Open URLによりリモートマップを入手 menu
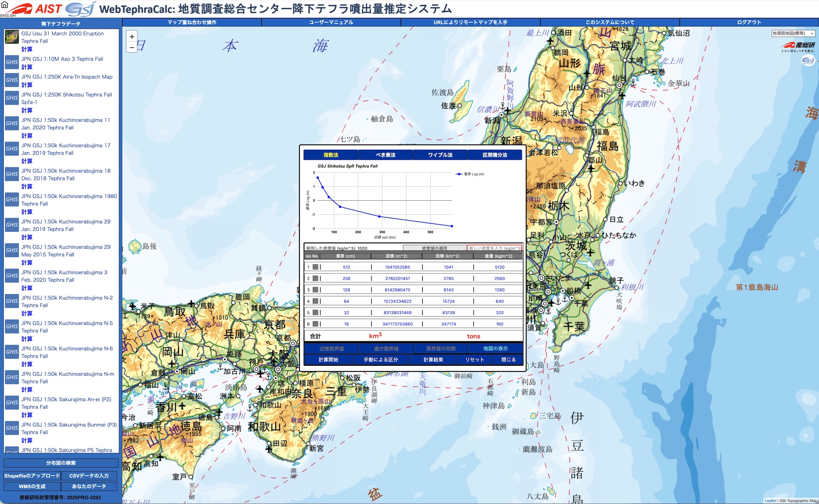Screen dimensions: 819x504 tap(471, 22)
